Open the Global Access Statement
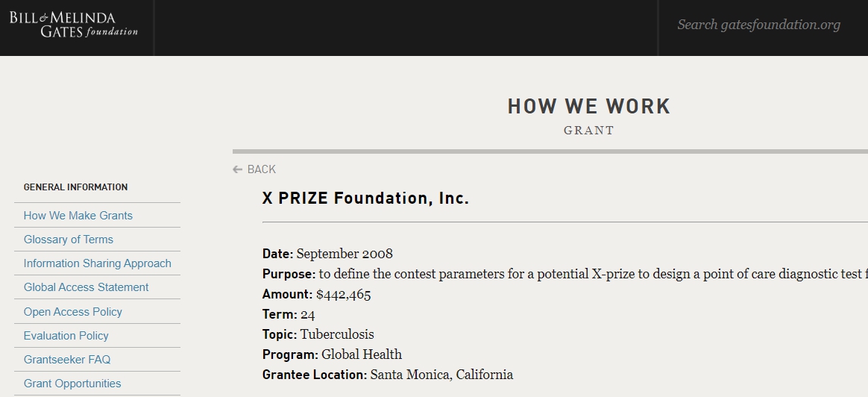The height and width of the screenshot is (397, 868). 86,287
